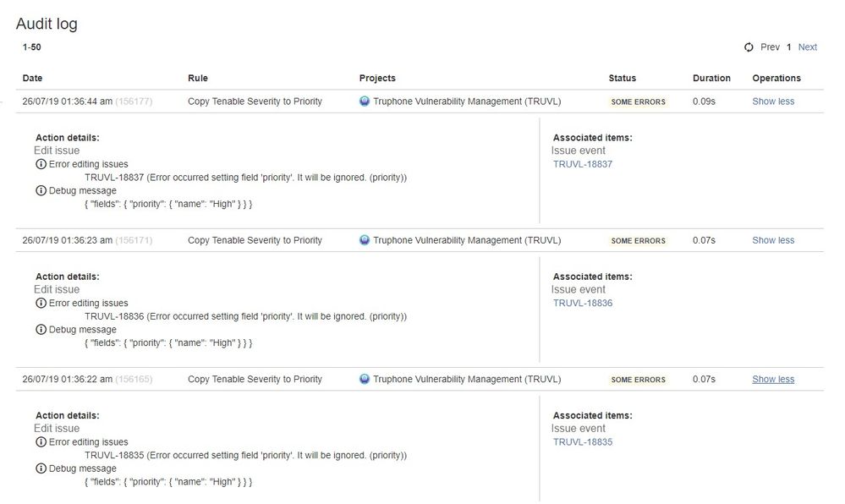Open associated issue TRUVL-18835
Image resolution: width=845 pixels, height=504 pixels.
pos(583,442)
